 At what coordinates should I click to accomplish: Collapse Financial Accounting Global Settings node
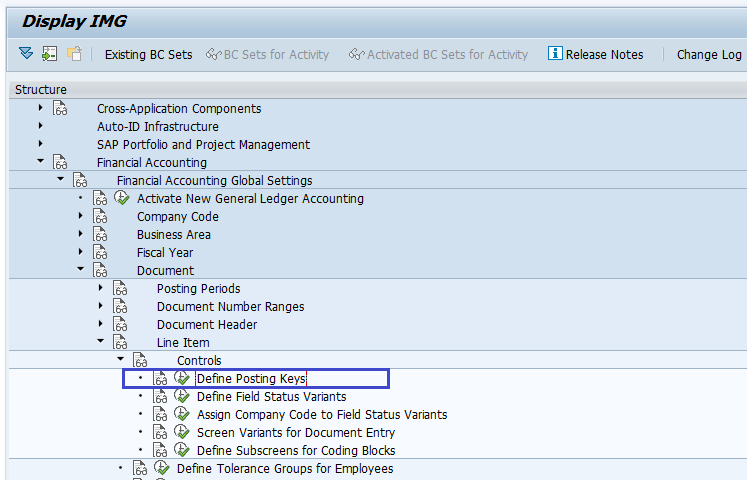point(61,180)
